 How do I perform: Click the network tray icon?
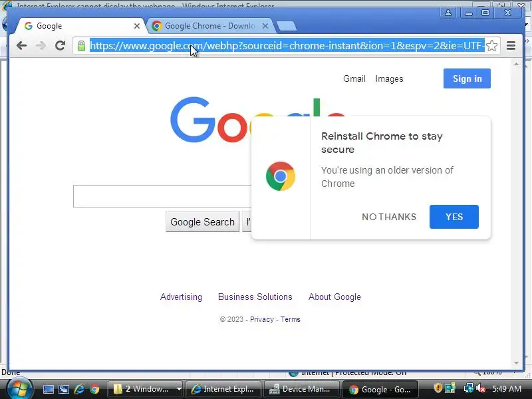click(x=469, y=388)
